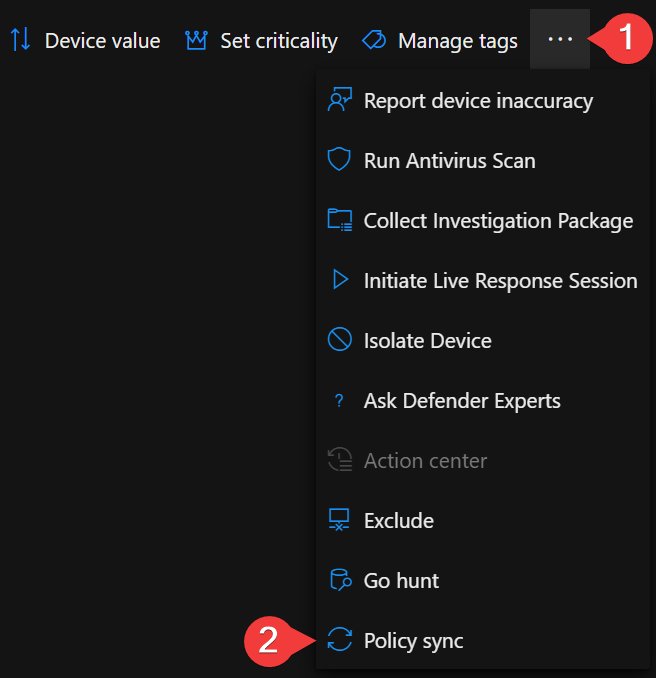
Task: Click the Go hunt database search icon
Action: click(341, 579)
